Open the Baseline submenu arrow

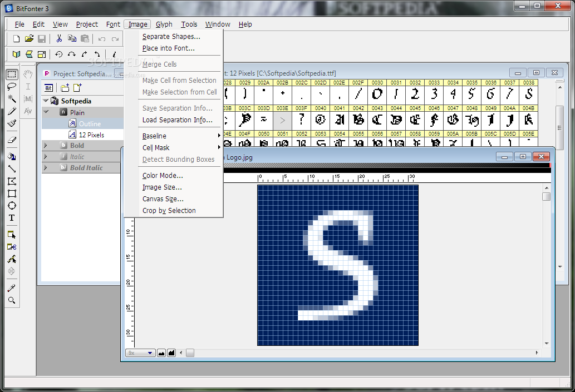point(219,136)
